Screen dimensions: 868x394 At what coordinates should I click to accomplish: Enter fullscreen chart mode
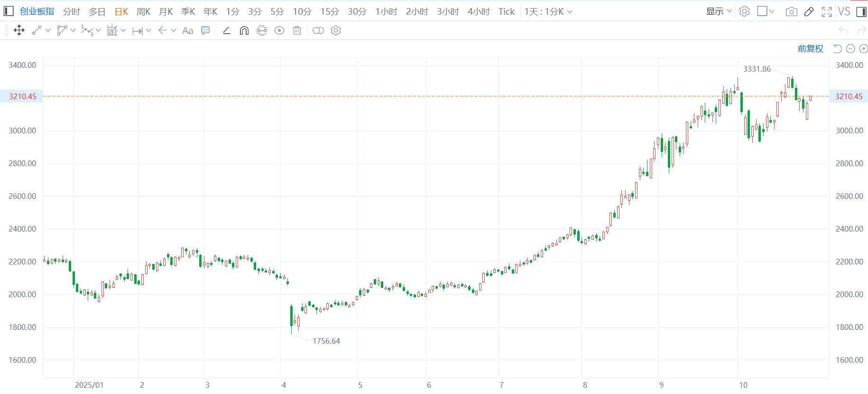pos(827,12)
